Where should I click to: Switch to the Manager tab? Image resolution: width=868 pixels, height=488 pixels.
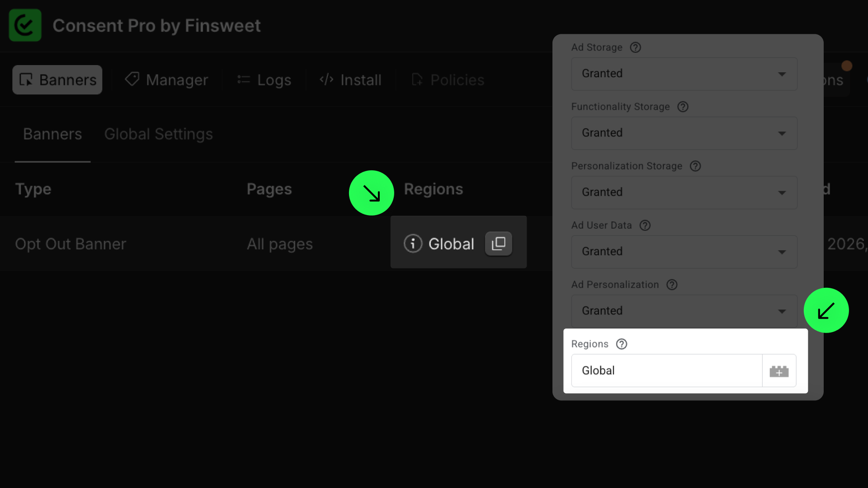[166, 80]
